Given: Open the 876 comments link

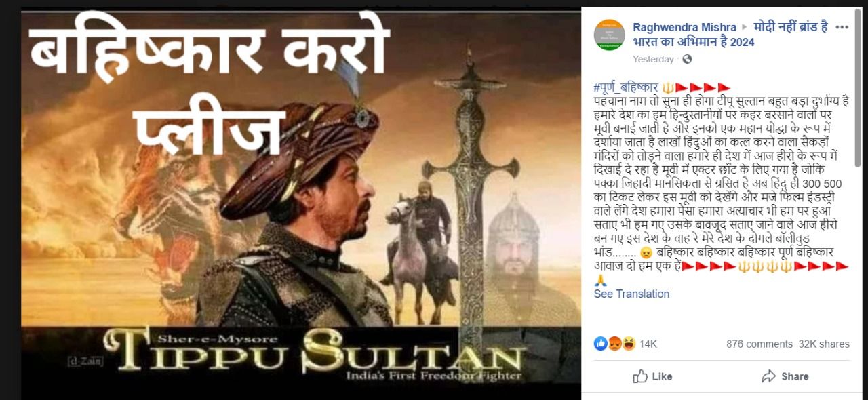Looking at the screenshot, I should coord(759,344).
